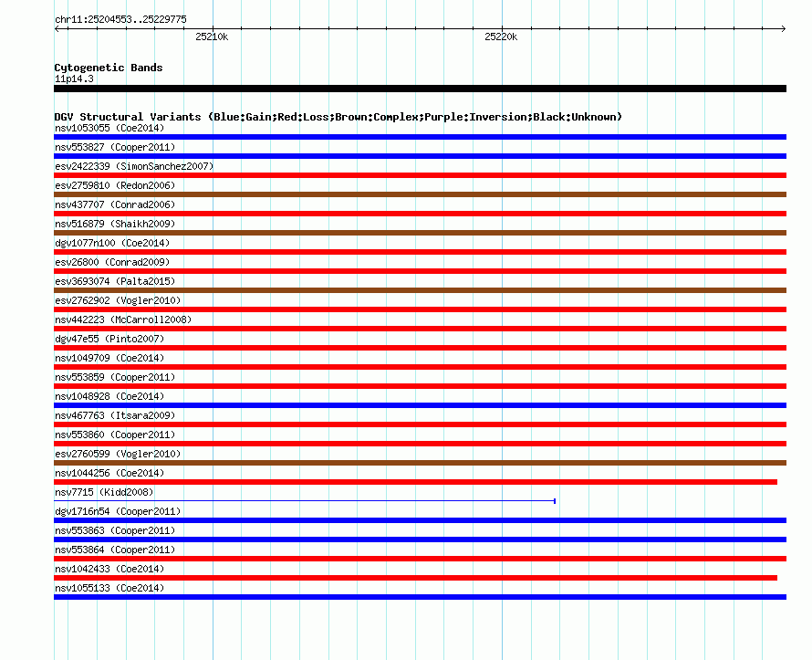This screenshot has height=660, width=812.
Task: Click the thin blue nsv7715 variant line
Action: click(x=305, y=501)
